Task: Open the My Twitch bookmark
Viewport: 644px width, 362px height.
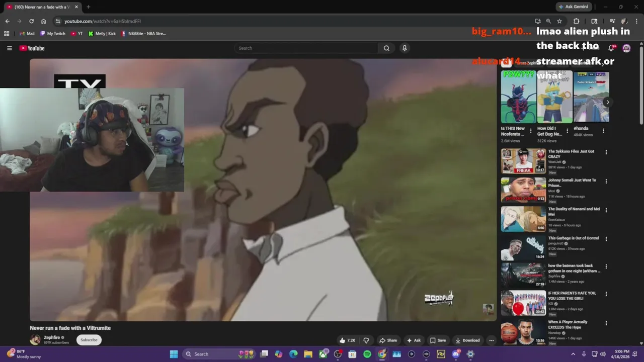Action: point(53,34)
